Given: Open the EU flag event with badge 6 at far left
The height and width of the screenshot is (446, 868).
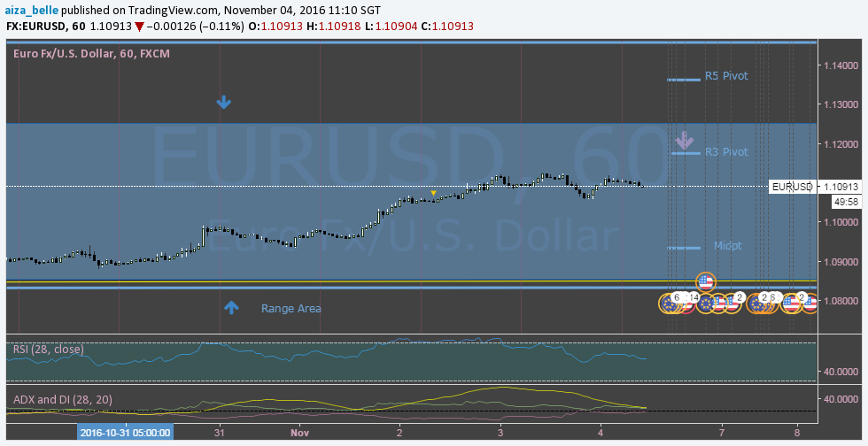Looking at the screenshot, I should click(x=669, y=304).
